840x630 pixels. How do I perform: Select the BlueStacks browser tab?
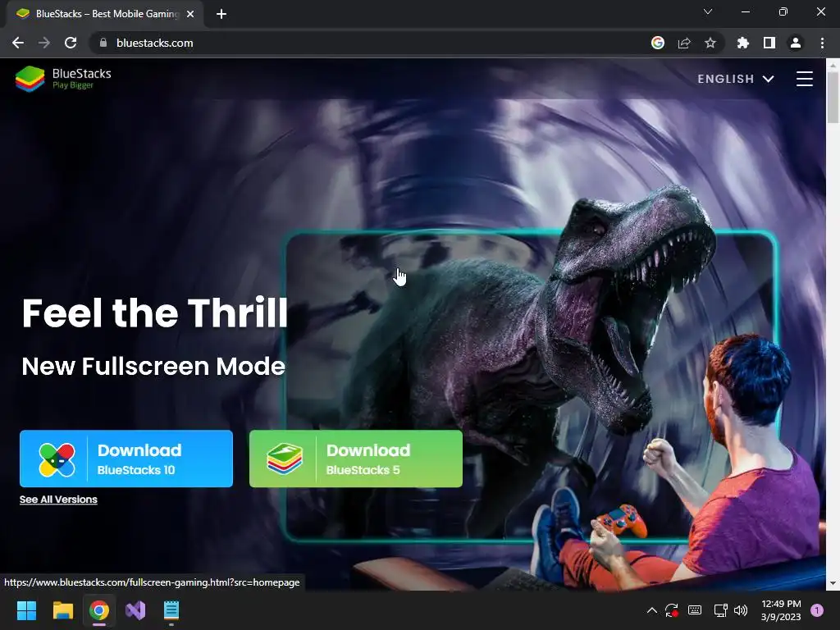pyautogui.click(x=104, y=14)
